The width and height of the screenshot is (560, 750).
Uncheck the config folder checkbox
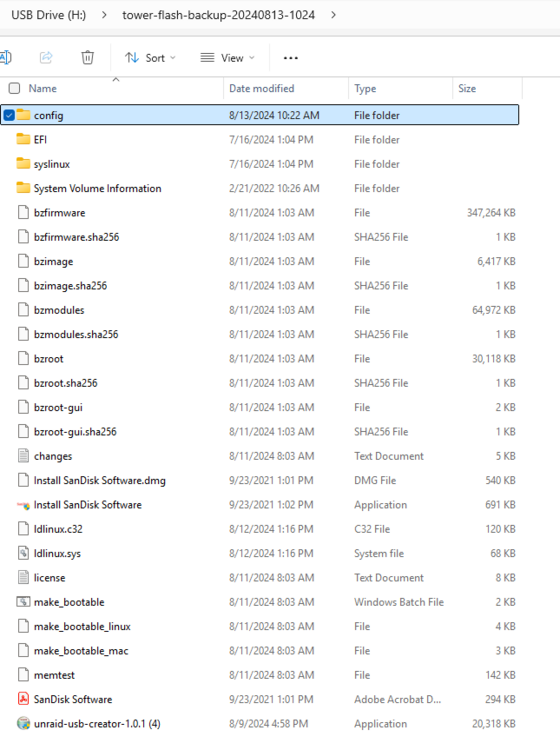[x=9, y=115]
